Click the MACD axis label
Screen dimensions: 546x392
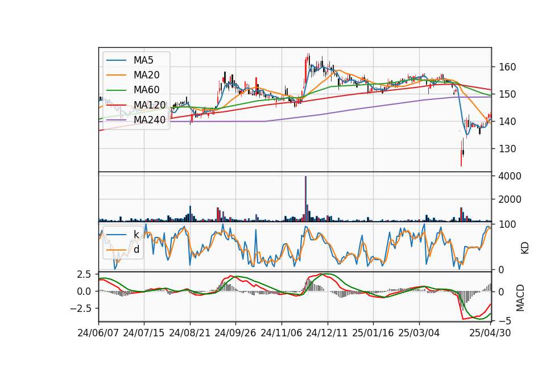520,298
